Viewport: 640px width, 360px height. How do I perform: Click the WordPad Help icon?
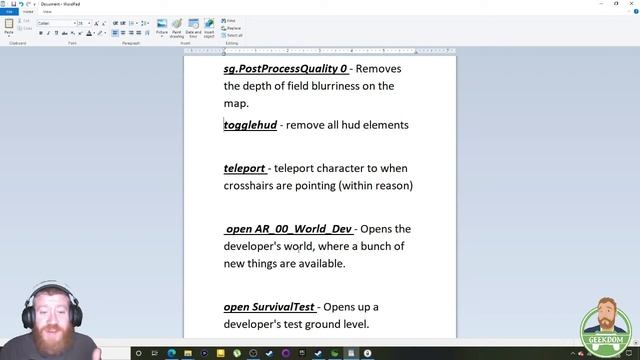[x=636, y=11]
